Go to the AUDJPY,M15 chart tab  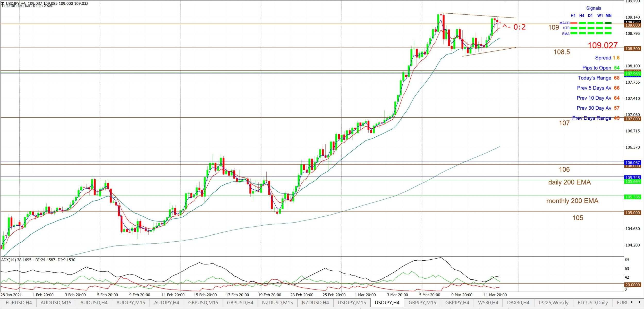tap(131, 303)
